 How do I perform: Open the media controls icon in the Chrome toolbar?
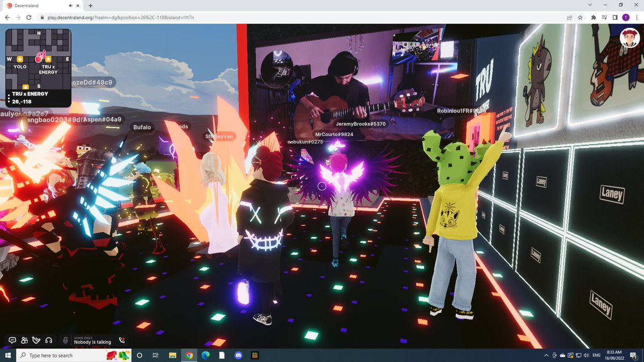click(604, 17)
